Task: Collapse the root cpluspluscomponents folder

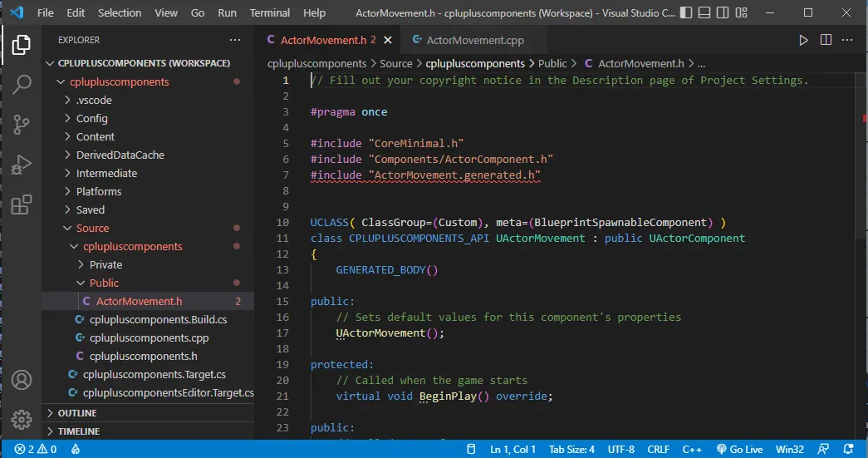Action: pos(149,81)
